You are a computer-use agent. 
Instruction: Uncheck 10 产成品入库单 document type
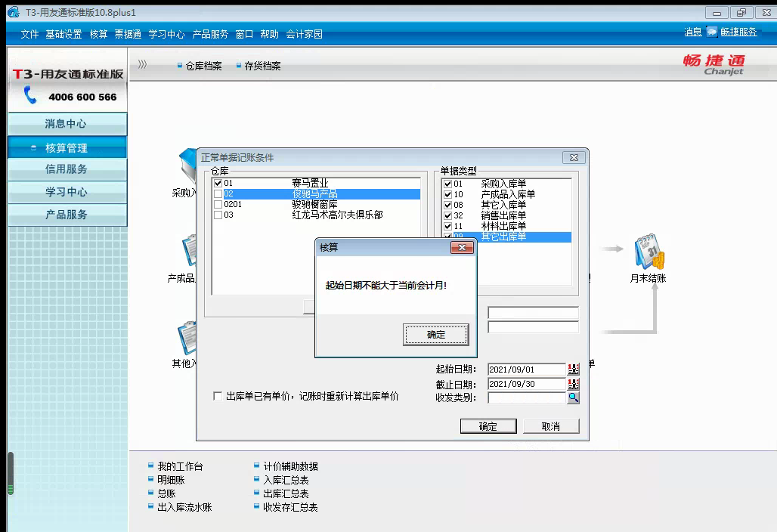pos(448,195)
